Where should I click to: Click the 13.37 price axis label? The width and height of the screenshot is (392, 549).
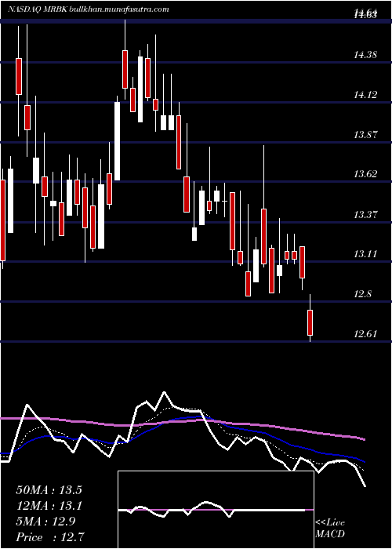click(365, 214)
